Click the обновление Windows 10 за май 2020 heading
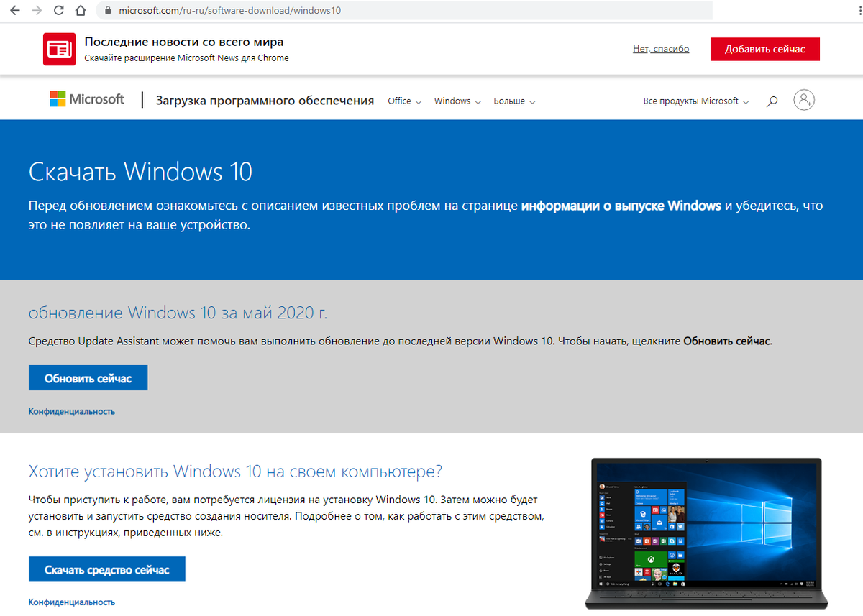The width and height of the screenshot is (863, 616). coord(178,313)
